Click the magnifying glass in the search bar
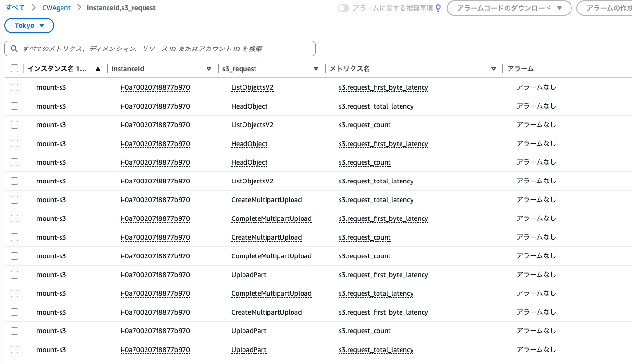The image size is (632, 364). (x=14, y=48)
